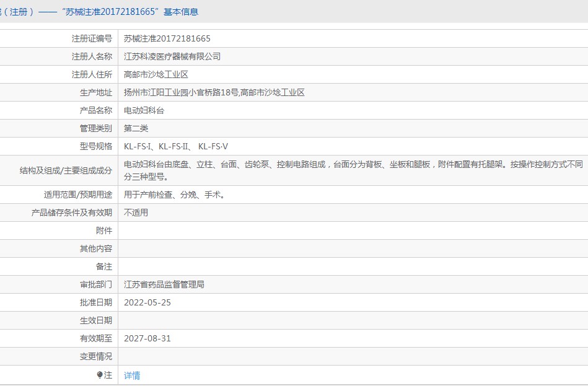Click the 型号规格 label
Image resolution: width=588 pixels, height=386 pixels.
point(96,147)
